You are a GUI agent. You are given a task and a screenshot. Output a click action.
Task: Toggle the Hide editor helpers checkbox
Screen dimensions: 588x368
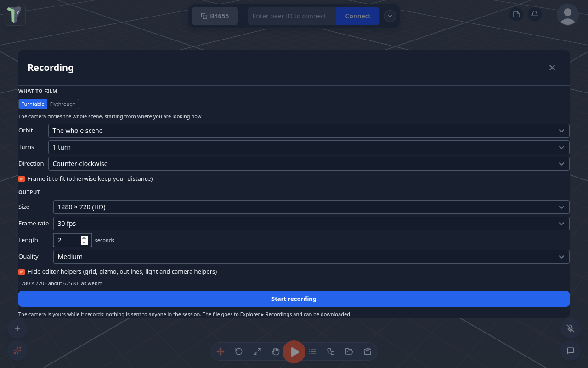point(22,271)
